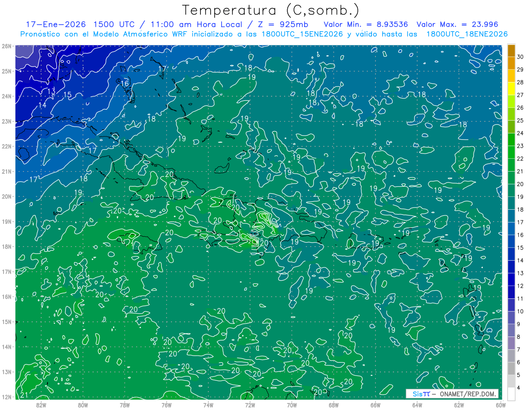The image size is (532, 411).
Task: Click color bar label '26'
Action: [x=520, y=108]
